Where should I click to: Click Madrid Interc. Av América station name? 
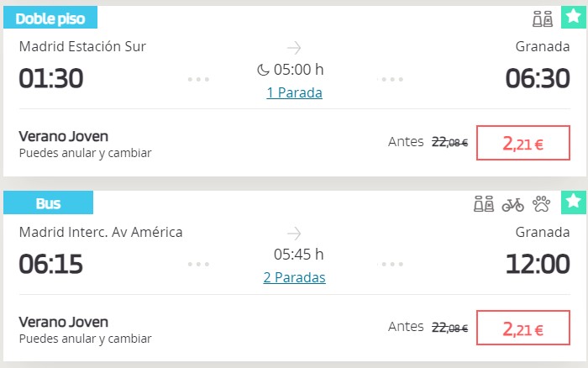(101, 232)
